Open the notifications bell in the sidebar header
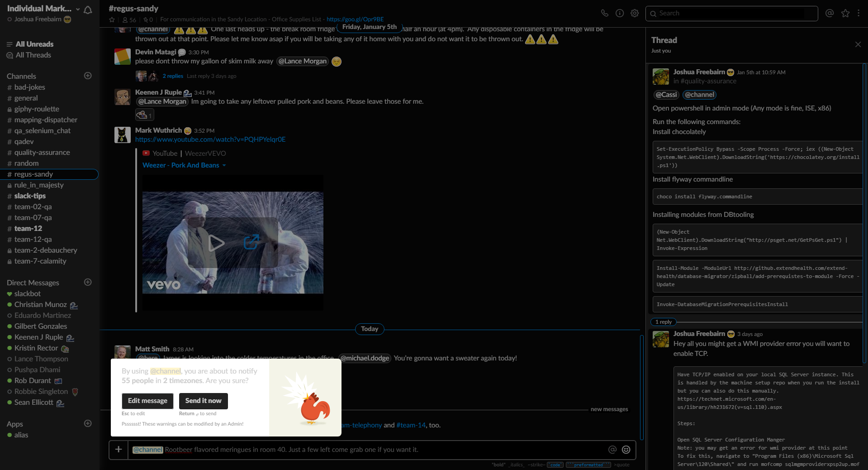This screenshot has height=470, width=868. [x=88, y=10]
